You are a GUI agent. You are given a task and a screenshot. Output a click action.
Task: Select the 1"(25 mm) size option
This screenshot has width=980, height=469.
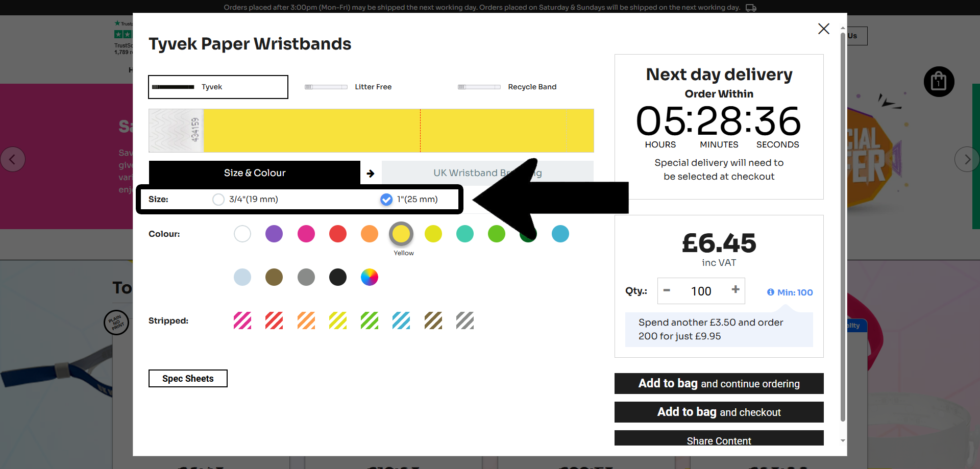386,200
